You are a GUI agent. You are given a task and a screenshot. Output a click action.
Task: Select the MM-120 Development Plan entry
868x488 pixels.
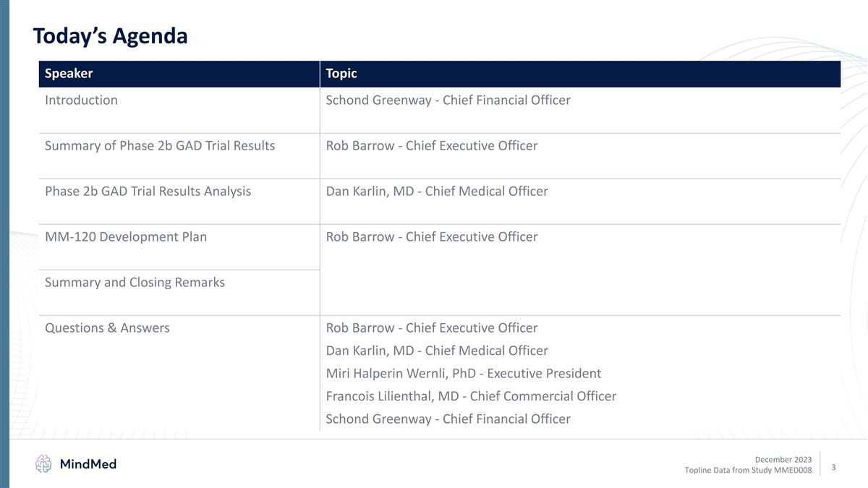coord(126,237)
